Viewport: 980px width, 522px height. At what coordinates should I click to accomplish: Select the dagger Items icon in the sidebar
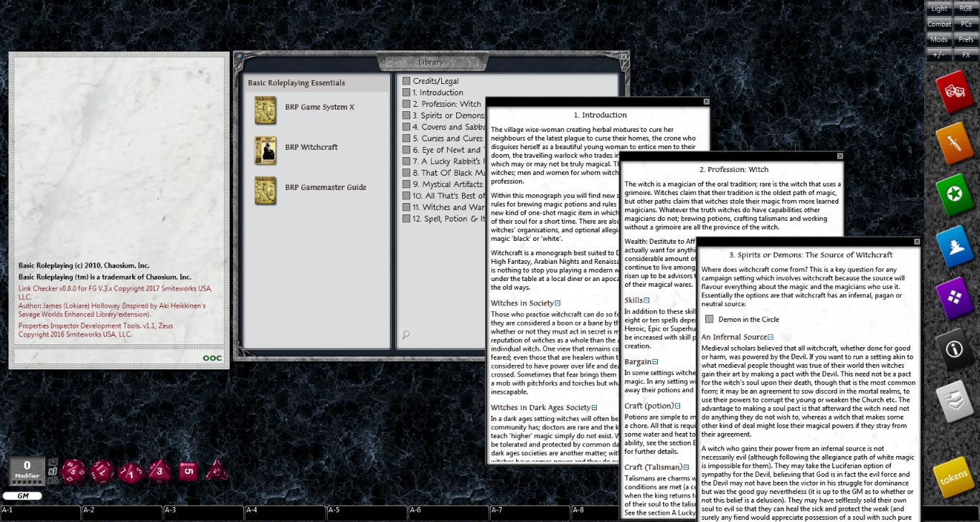pyautogui.click(x=956, y=142)
